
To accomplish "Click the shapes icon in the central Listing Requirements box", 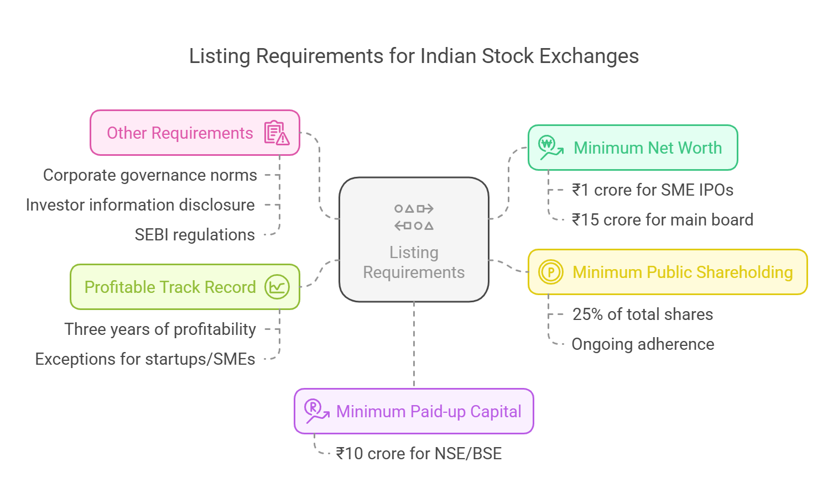I will click(x=414, y=217).
